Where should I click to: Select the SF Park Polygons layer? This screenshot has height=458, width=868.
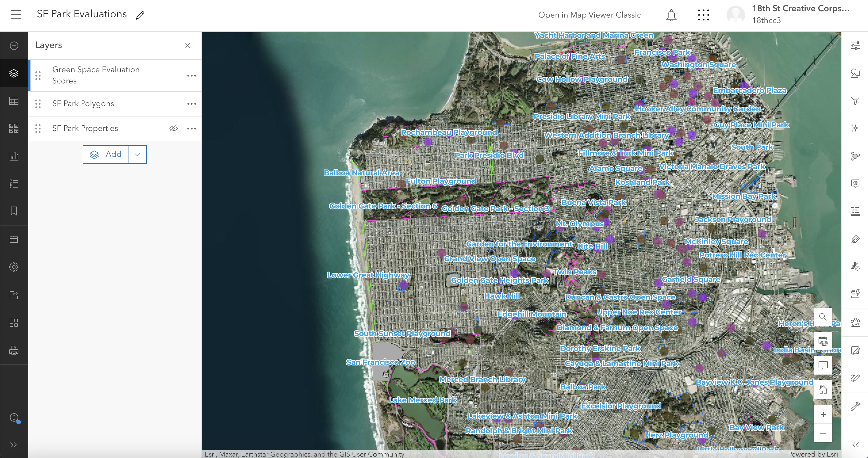tap(83, 104)
